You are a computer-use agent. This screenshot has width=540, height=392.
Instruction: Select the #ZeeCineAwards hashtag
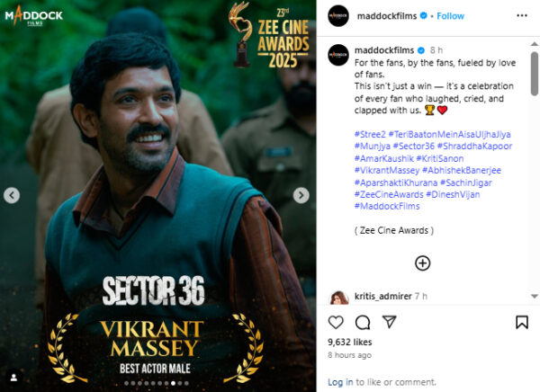tap(389, 194)
